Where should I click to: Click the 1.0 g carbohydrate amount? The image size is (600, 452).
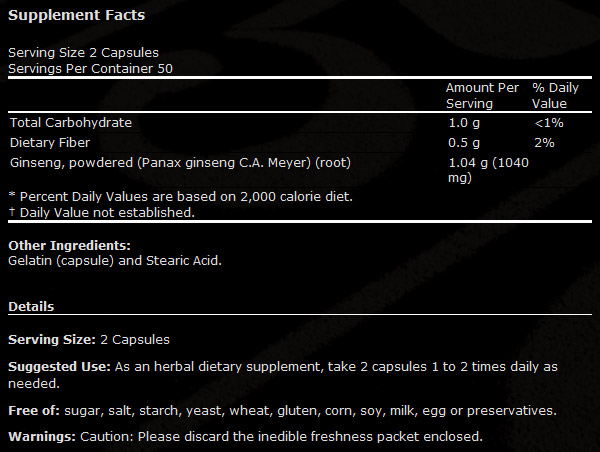[x=464, y=123]
